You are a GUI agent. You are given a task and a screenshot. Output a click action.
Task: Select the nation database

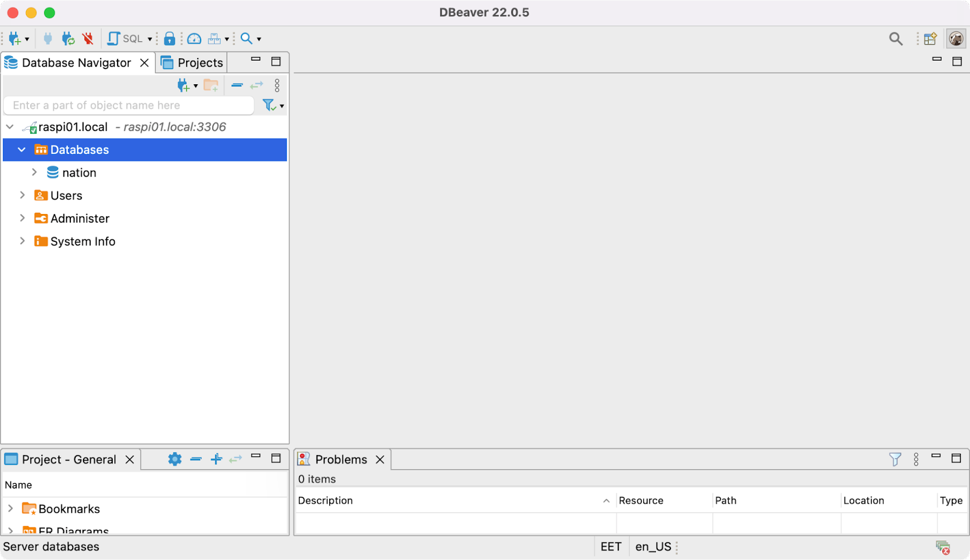click(79, 173)
